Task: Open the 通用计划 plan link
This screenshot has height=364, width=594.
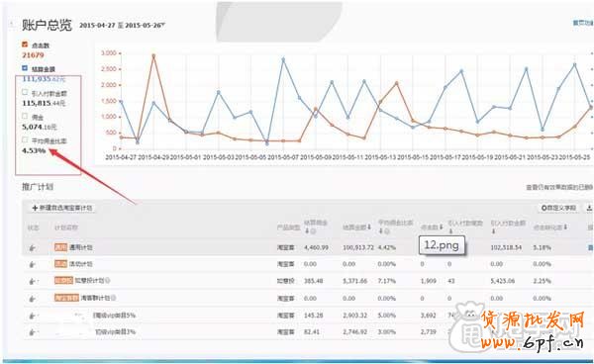Action: pos(81,247)
